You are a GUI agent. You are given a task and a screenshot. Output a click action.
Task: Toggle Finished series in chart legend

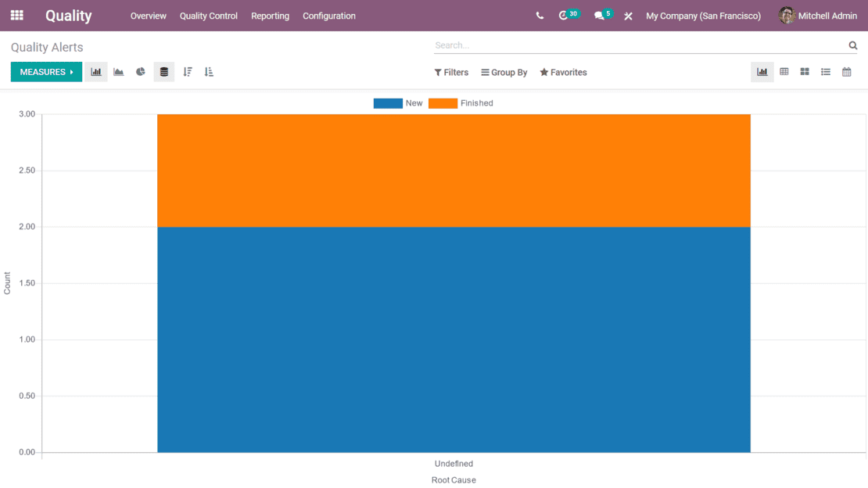coord(461,103)
